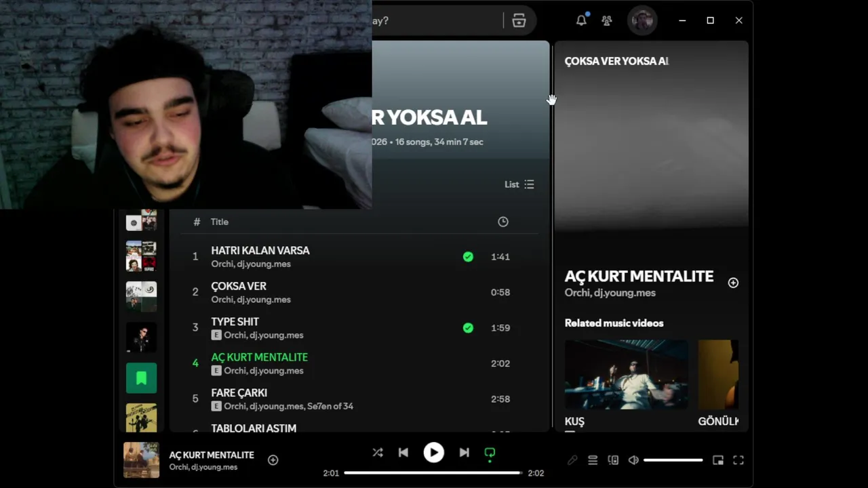Image resolution: width=868 pixels, height=488 pixels.
Task: Play the KUŞ related music video
Action: pyautogui.click(x=626, y=374)
